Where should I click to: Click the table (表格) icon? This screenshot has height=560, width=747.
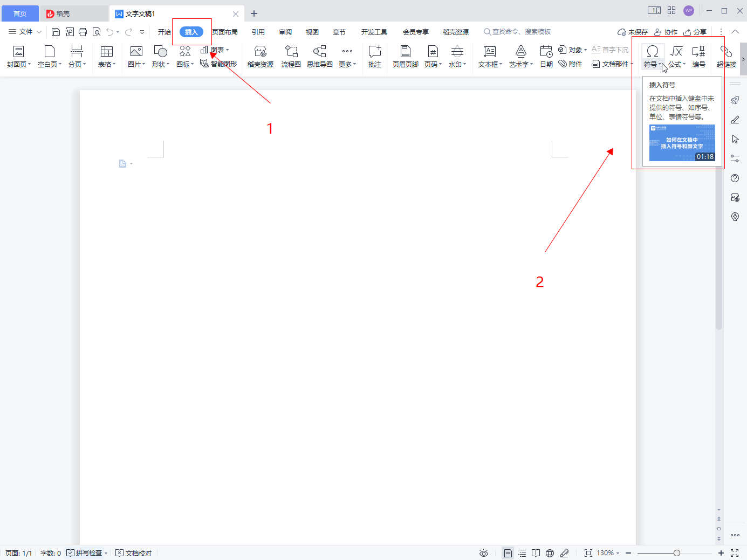coord(107,51)
